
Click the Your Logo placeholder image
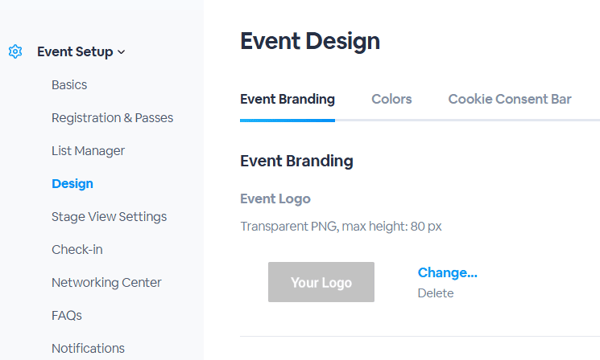tap(321, 282)
